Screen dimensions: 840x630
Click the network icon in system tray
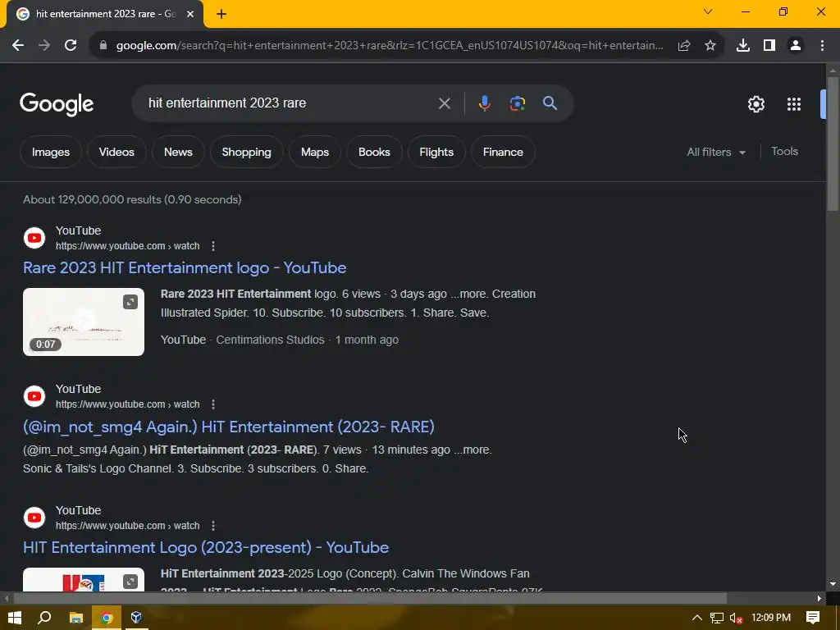pos(717,618)
